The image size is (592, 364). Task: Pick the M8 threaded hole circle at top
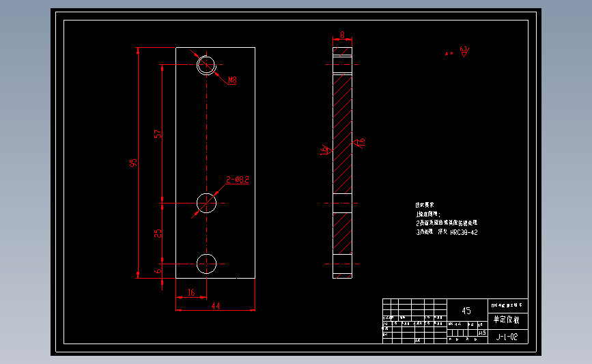tap(206, 65)
